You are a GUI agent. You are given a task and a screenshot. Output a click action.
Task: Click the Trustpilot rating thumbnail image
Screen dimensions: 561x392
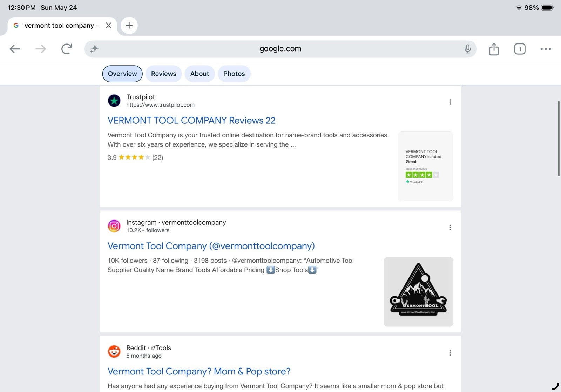point(425,166)
